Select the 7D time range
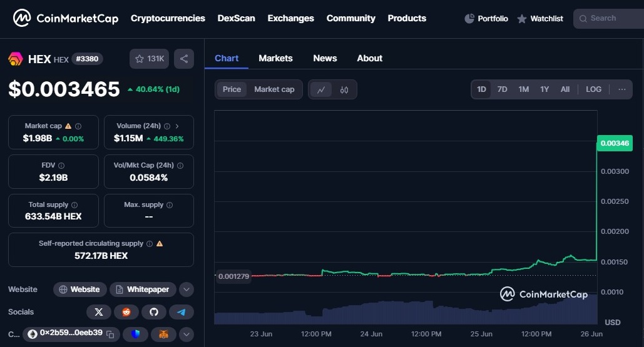The image size is (644, 347). 503,89
